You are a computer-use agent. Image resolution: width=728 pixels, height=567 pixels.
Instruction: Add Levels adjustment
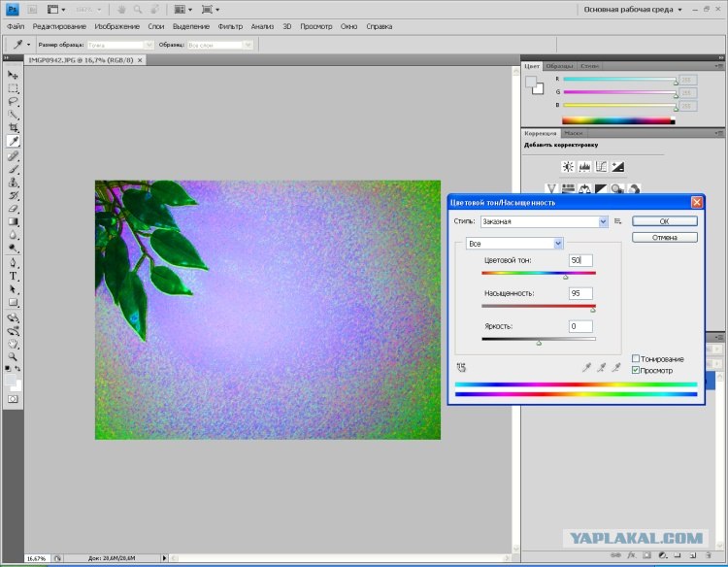(x=584, y=166)
